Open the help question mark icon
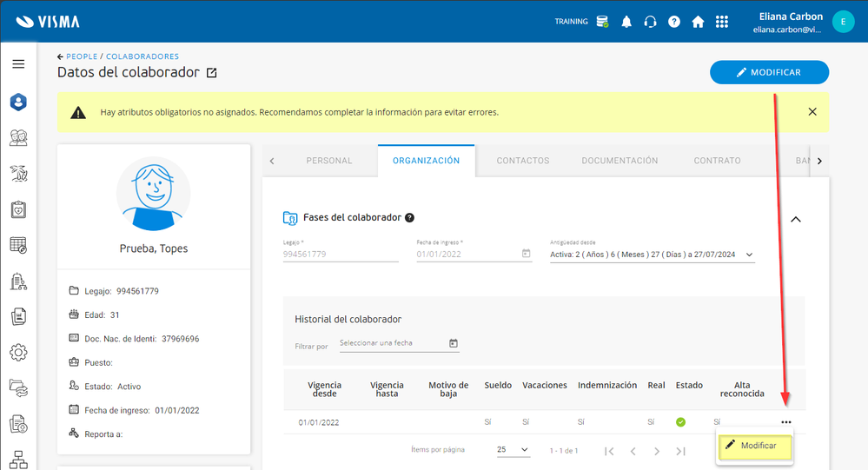The height and width of the screenshot is (470, 868). (x=673, y=22)
